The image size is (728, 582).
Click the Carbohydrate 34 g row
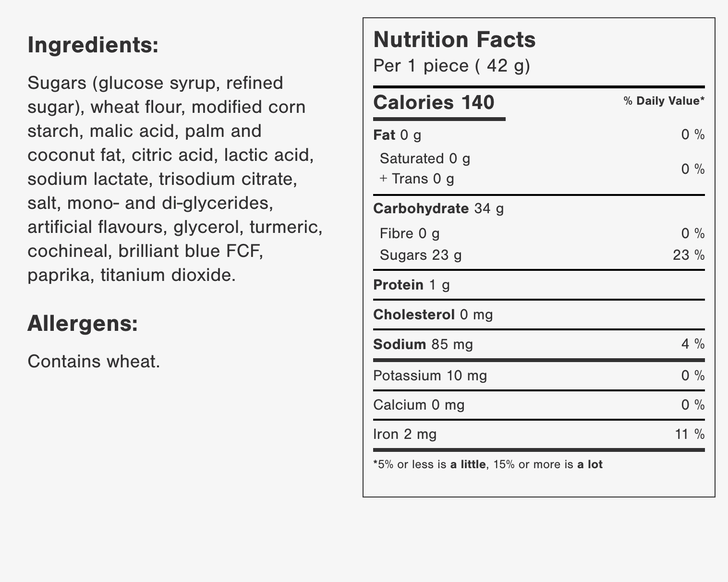(x=539, y=208)
